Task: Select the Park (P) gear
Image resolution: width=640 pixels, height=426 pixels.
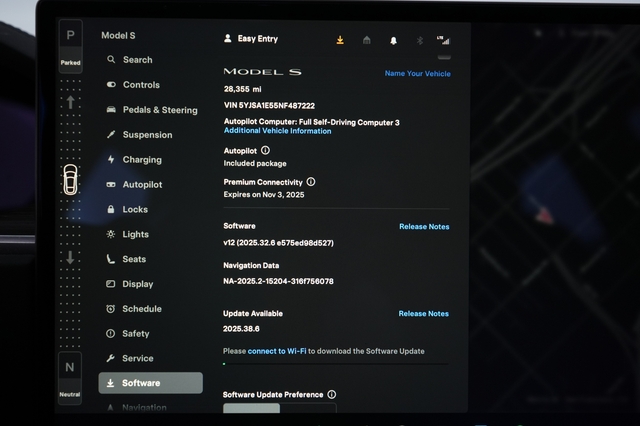Action: click(71, 46)
